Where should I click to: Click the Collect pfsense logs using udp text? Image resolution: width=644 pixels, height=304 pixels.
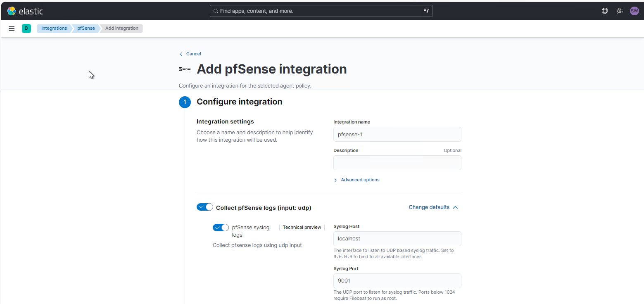tap(257, 245)
